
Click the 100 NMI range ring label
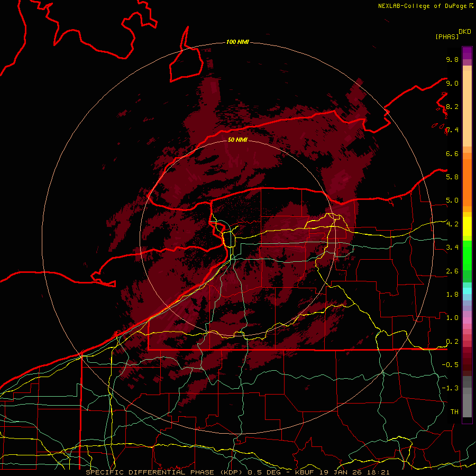[x=237, y=42]
